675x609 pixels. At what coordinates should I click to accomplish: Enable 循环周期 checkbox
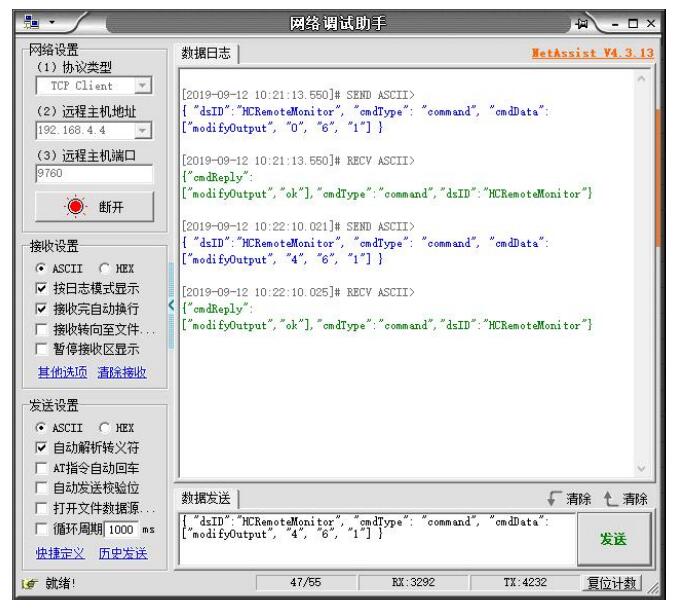41,529
